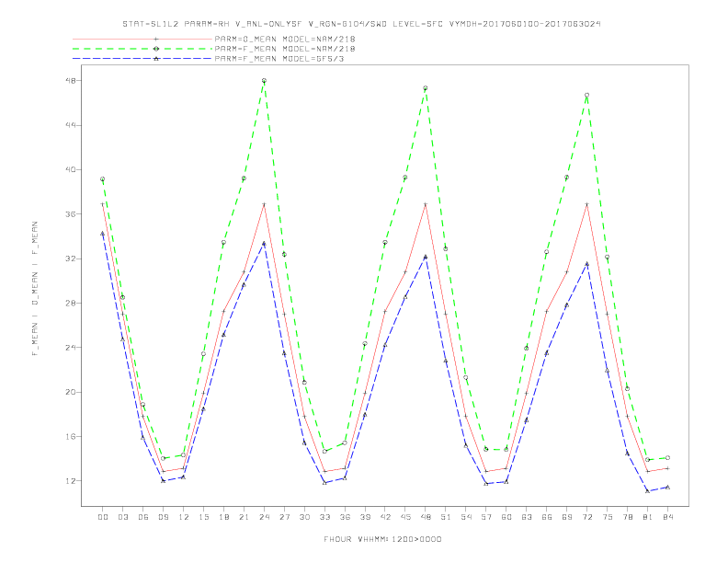Viewport: 728px width, 563px height.
Task: Select the green PARM=F_MEAN MODEL=NAM/218 legend label
Action: point(285,49)
